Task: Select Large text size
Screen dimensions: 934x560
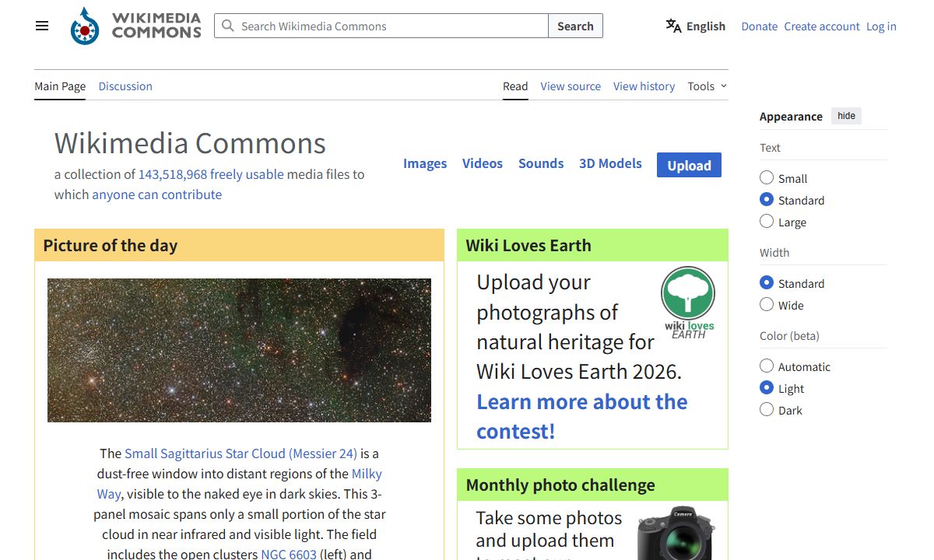Action: point(767,222)
